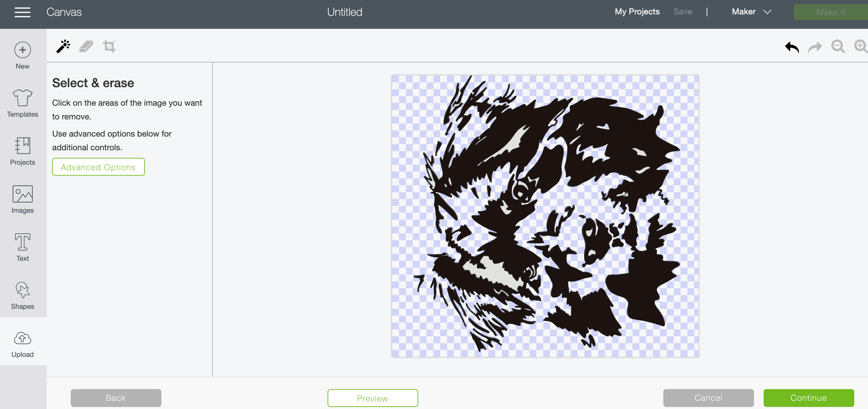Add Text from the sidebar
This screenshot has width=868, height=409.
[x=23, y=248]
